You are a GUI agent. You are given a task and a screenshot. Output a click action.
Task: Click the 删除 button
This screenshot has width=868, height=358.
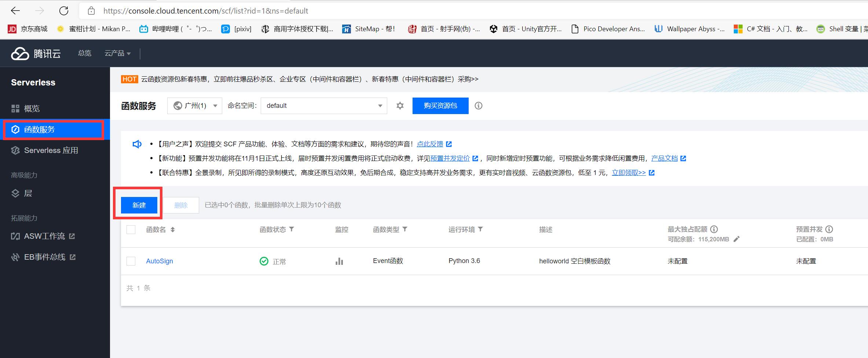pos(181,205)
